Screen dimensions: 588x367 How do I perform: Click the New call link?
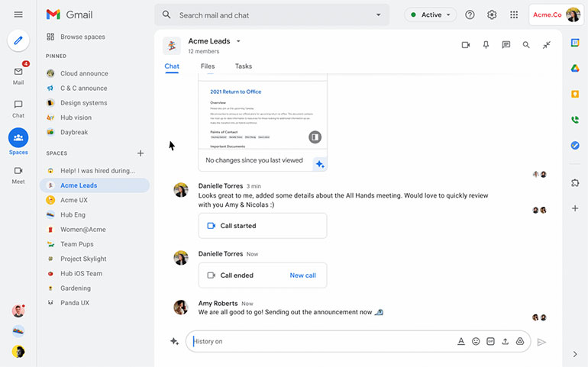302,275
